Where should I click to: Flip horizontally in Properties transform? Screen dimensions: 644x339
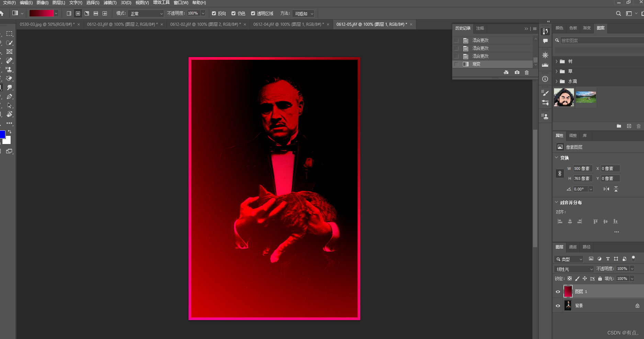[606, 189]
